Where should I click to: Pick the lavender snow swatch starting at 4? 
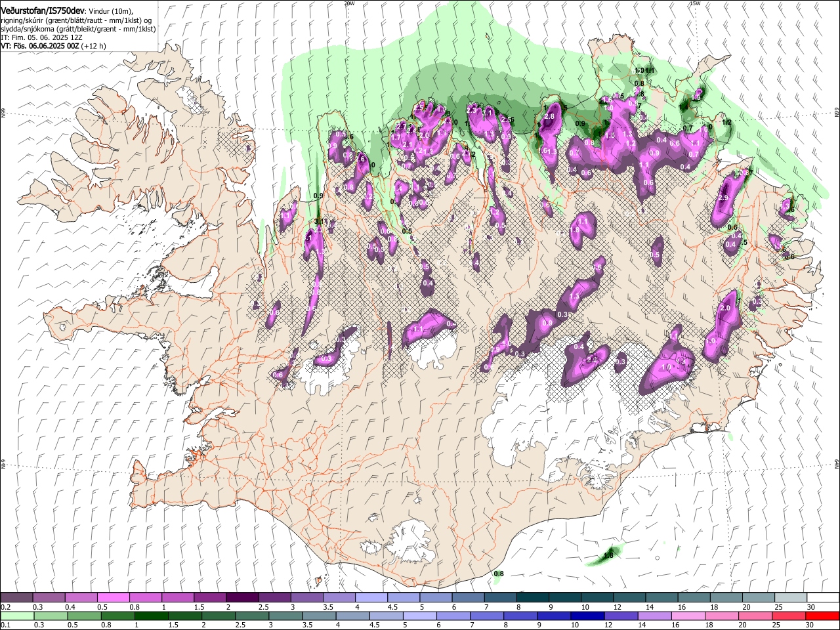pyautogui.click(x=372, y=597)
